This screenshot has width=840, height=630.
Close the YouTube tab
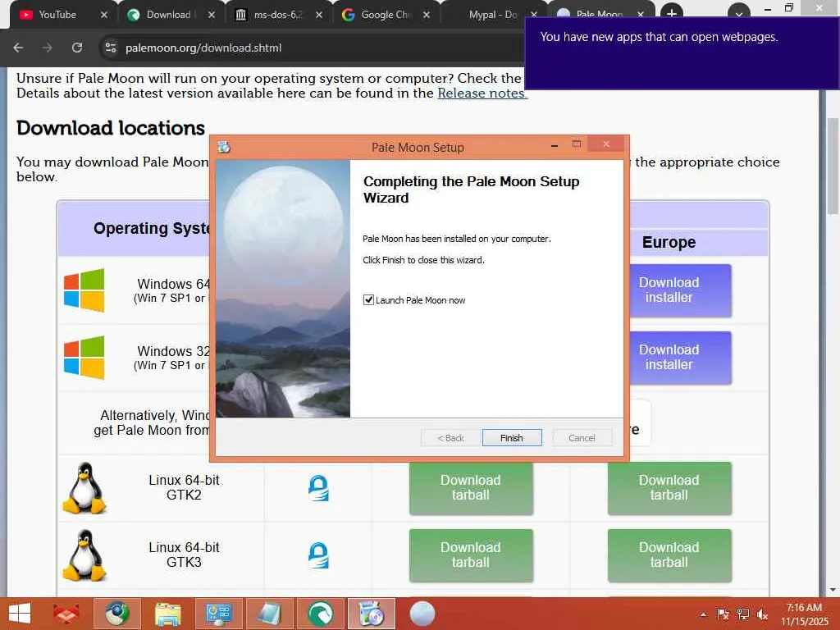pyautogui.click(x=104, y=15)
